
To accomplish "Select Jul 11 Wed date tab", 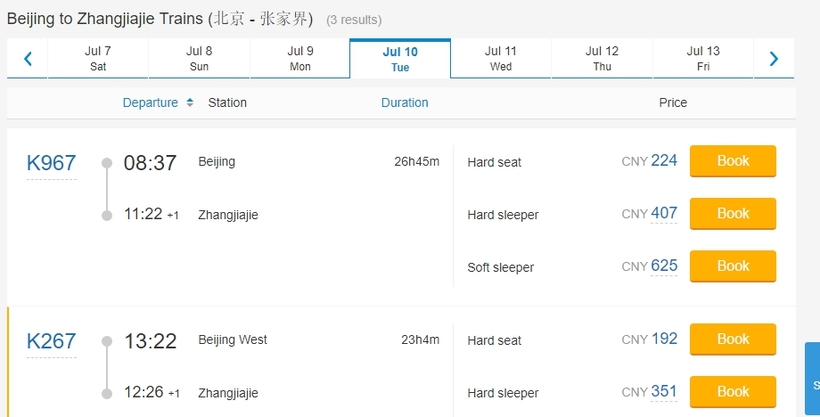I will [x=500, y=59].
